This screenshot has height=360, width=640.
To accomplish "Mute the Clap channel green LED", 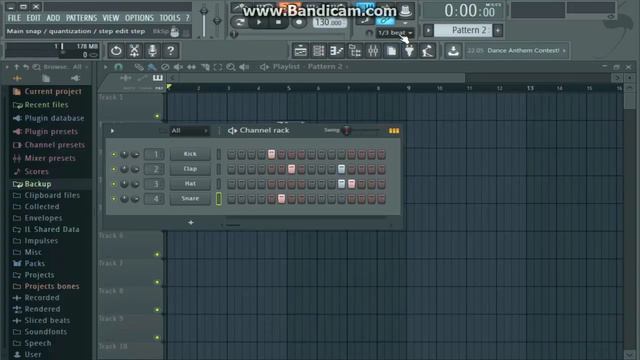I will (114, 169).
